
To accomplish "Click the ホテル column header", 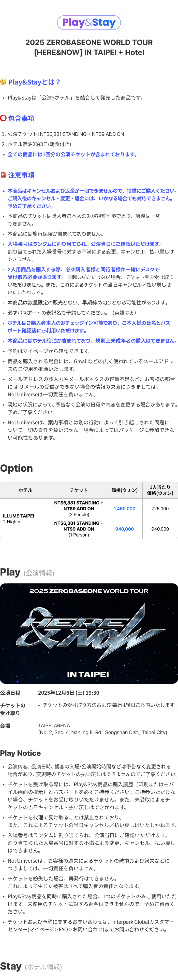I will [25, 490].
